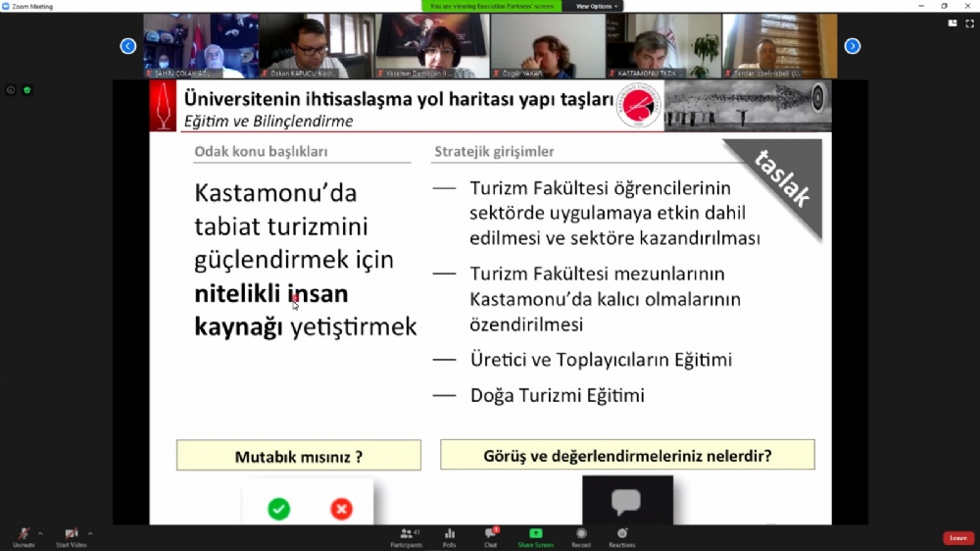This screenshot has width=980, height=551.
Task: Expand video options arrow next to Start Video
Action: point(90,533)
